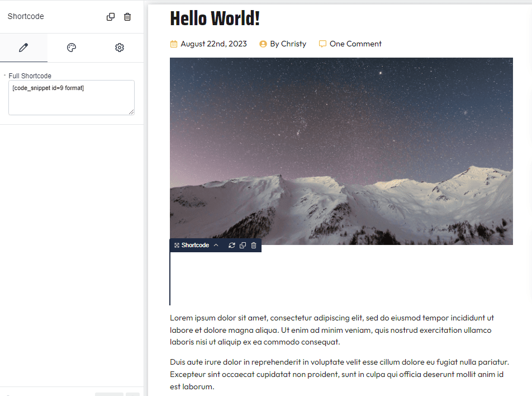Image resolution: width=532 pixels, height=396 pixels.
Task: Click the textarea resize handle corner
Action: 131,112
